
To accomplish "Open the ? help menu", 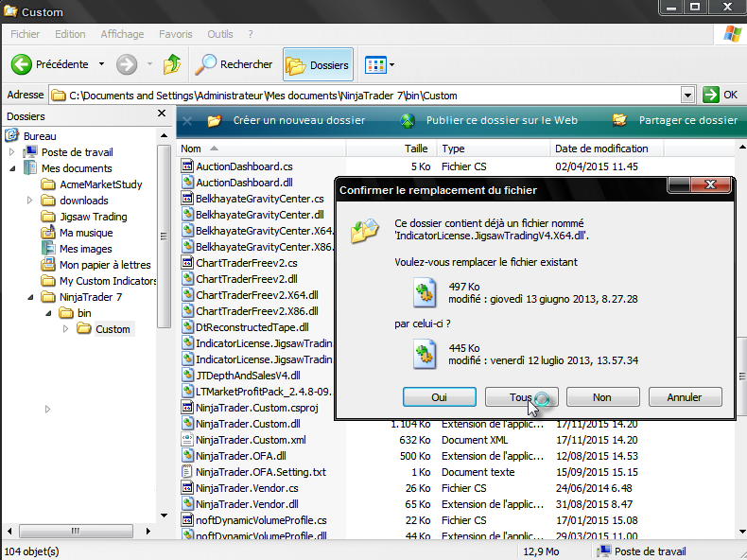I will [251, 34].
